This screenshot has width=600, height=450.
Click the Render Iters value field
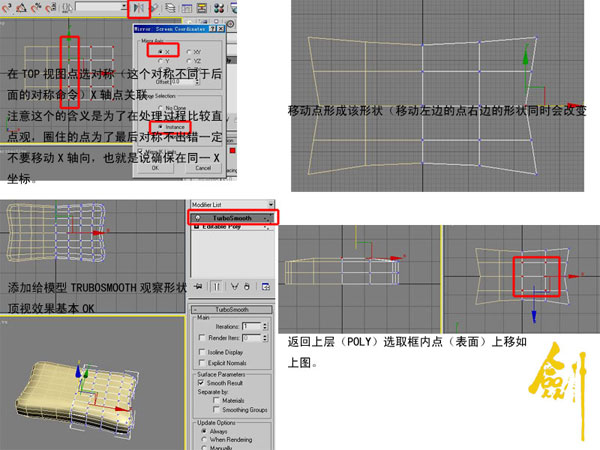click(252, 338)
